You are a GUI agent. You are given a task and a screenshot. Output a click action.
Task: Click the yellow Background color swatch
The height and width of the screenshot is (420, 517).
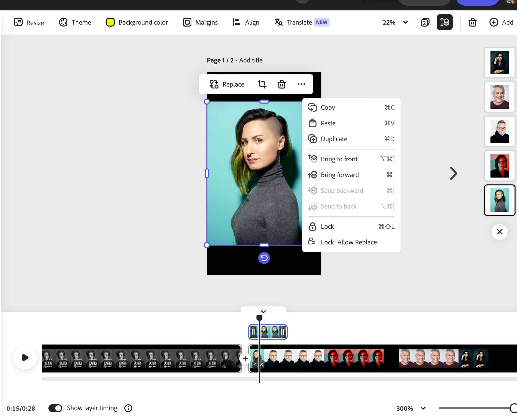tap(110, 22)
